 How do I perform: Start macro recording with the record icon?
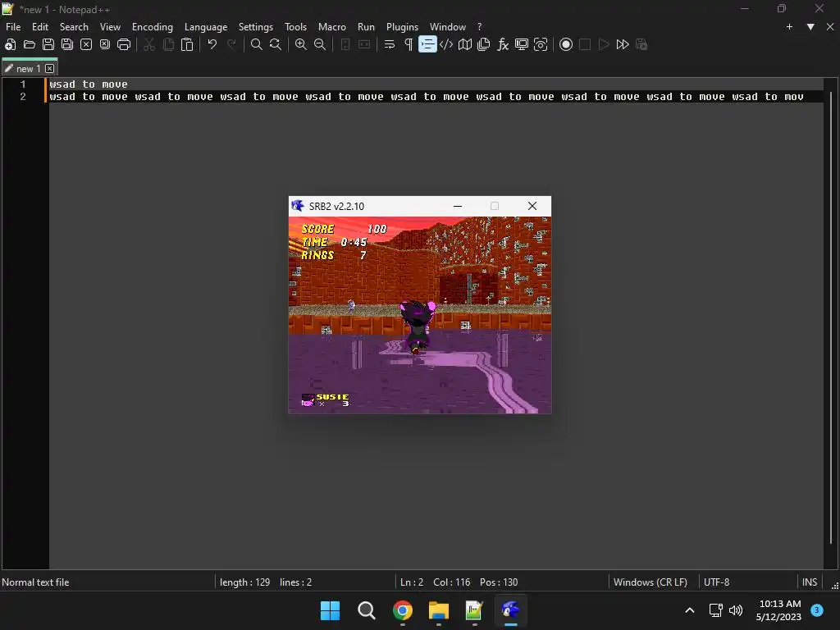tap(566, 44)
